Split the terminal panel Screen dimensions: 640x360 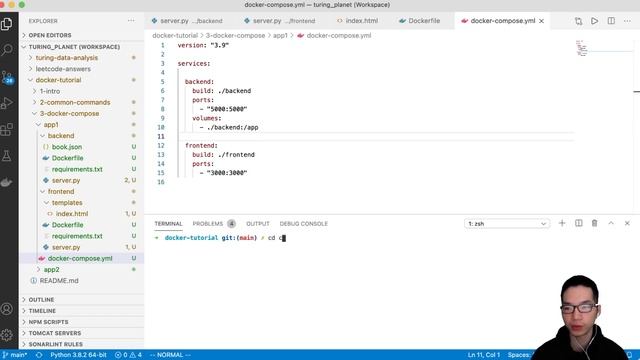579,223
